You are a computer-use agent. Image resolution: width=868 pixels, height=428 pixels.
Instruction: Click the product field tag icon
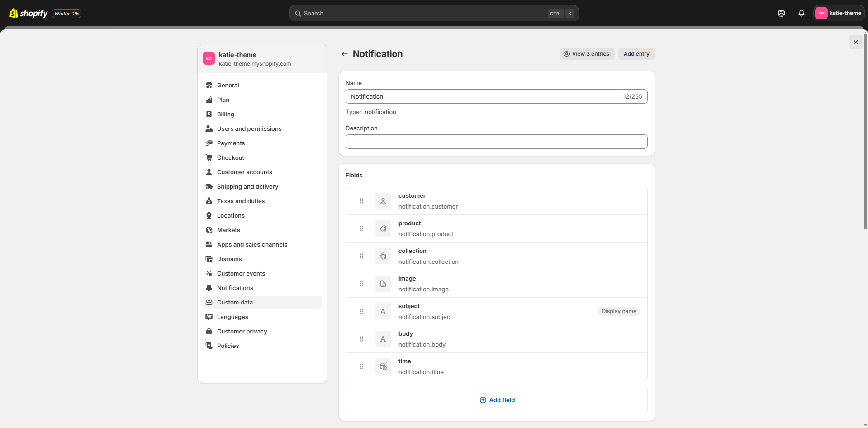coord(383,228)
